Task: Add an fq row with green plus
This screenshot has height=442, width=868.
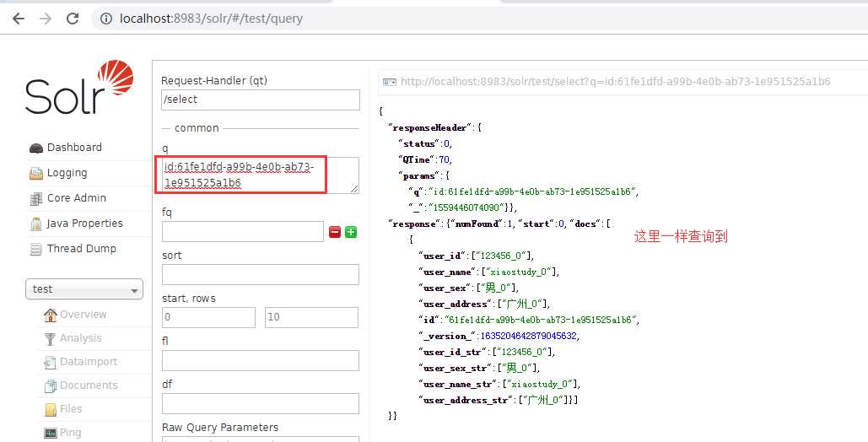Action: pos(351,232)
